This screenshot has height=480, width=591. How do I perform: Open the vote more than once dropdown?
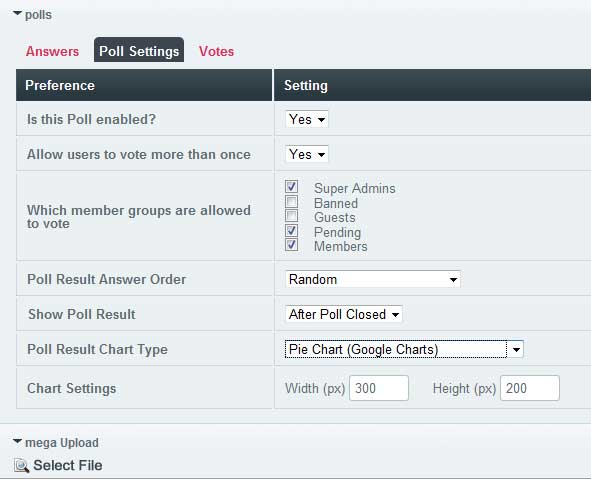click(307, 154)
